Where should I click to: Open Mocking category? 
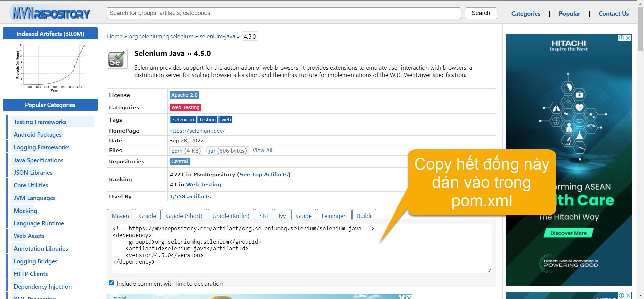(25, 211)
